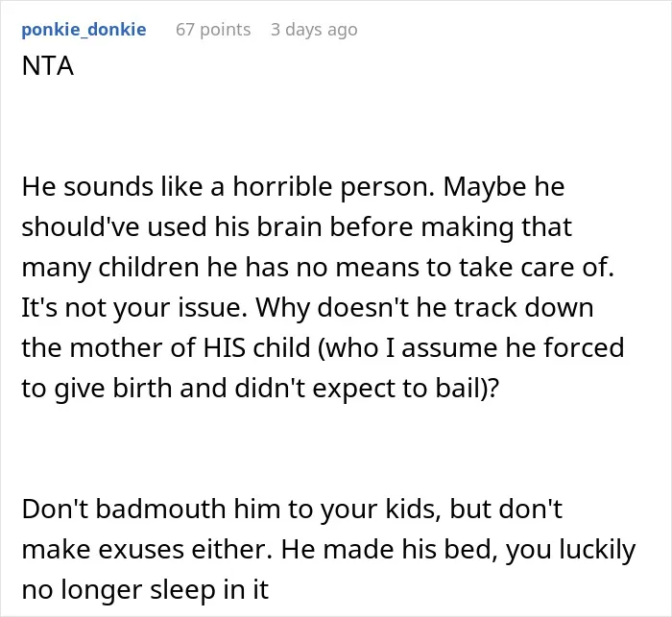Click the final line "no longer sleep in it"
The image size is (672, 617).
pos(145,590)
